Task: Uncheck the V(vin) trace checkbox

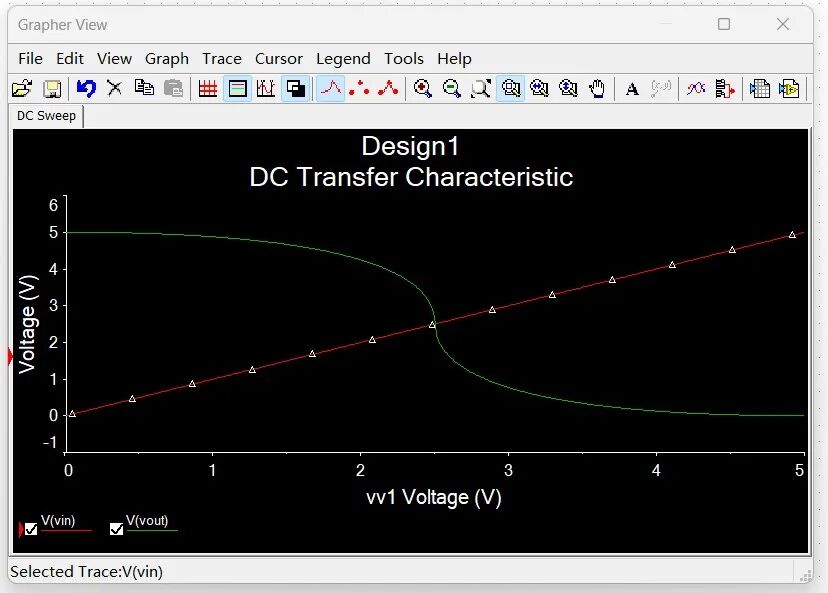Action: coord(31,529)
